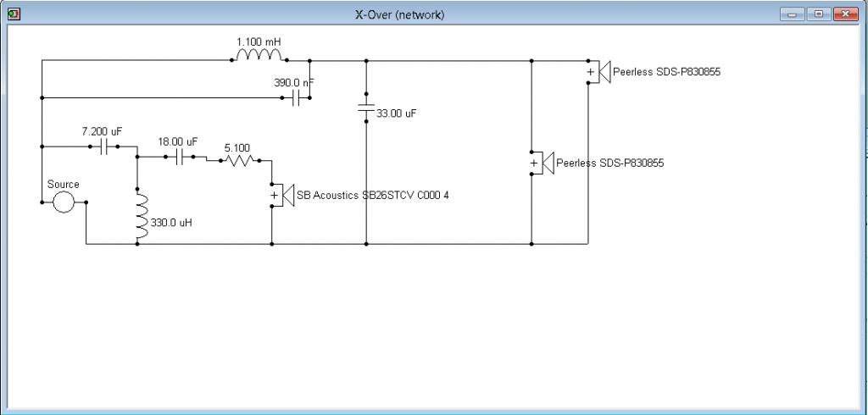Select the 18.00 uF capacitor symbol

click(179, 158)
